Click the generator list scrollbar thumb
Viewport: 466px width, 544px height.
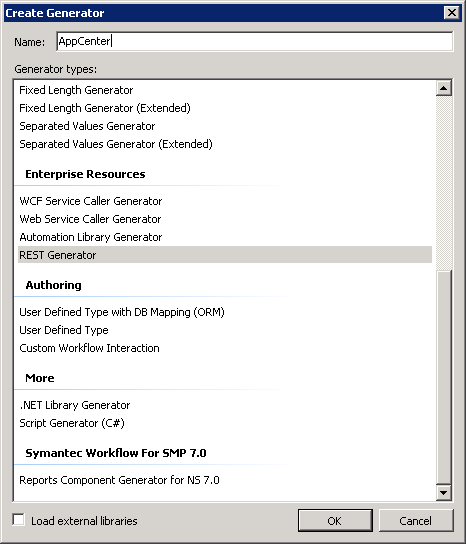(444, 377)
